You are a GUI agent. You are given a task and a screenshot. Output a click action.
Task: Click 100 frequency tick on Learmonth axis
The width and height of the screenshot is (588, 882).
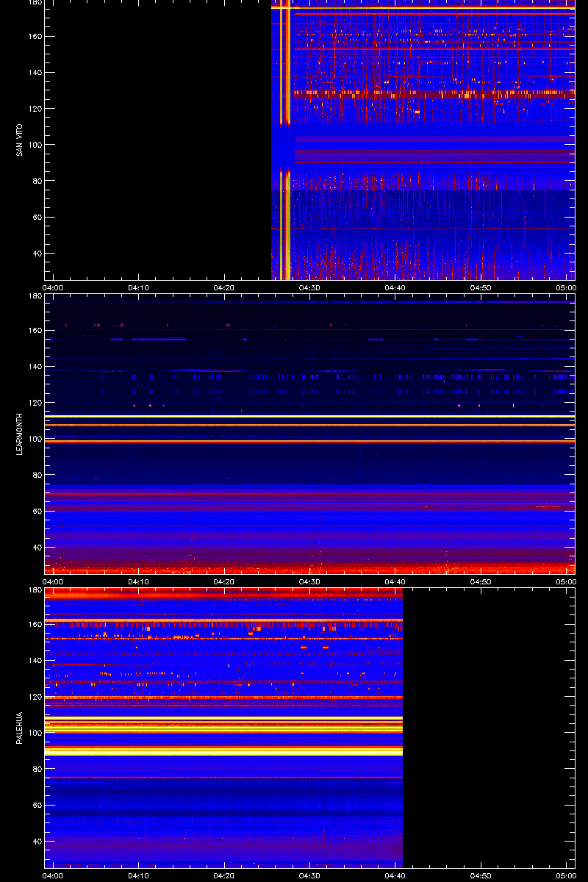(34, 439)
